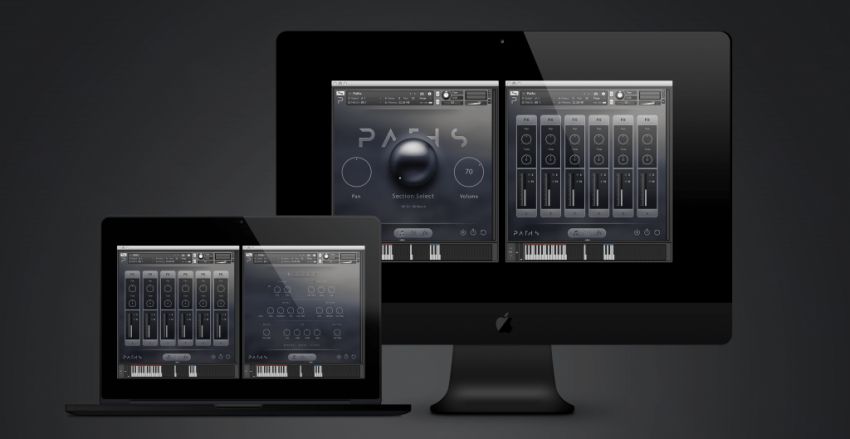Adjust first channel top knob in iMac mixer
The width and height of the screenshot is (850, 439).
coord(526,139)
